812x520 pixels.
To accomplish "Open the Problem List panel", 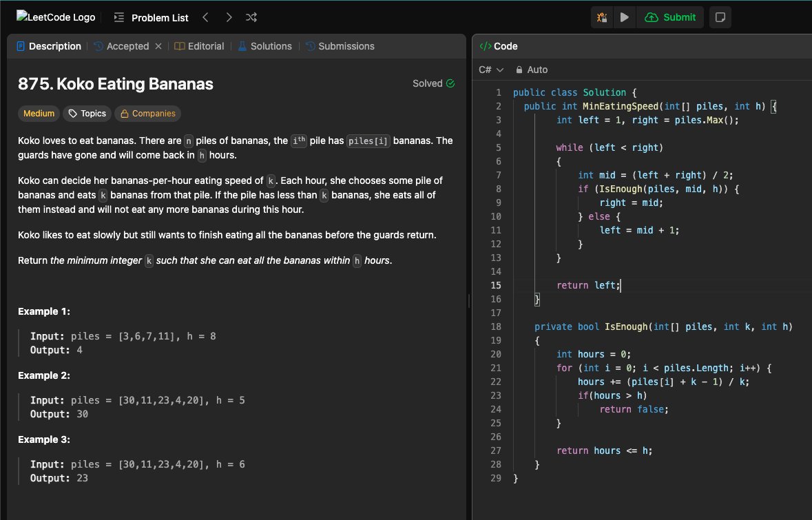I will click(x=152, y=18).
